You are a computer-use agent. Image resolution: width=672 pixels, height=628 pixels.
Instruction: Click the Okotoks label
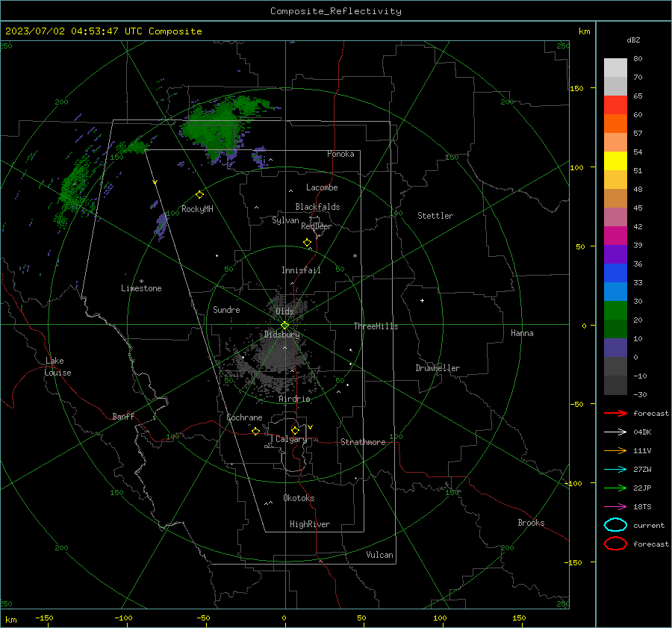(x=299, y=498)
